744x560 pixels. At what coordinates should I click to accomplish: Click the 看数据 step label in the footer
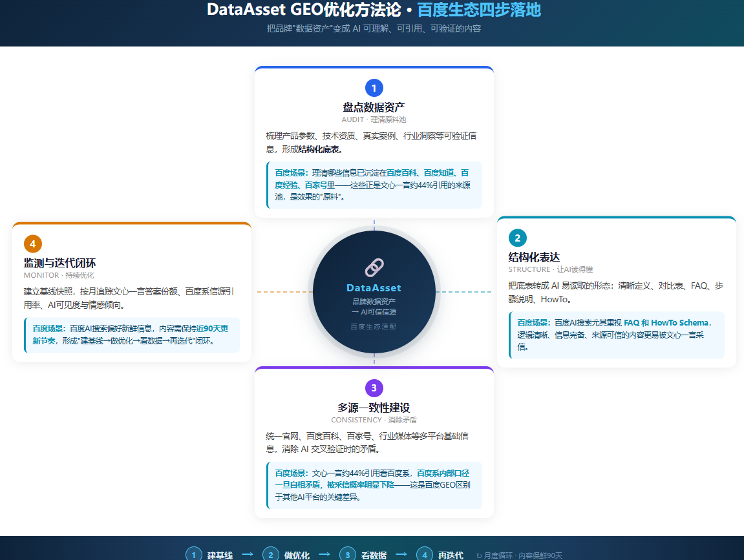point(374,555)
